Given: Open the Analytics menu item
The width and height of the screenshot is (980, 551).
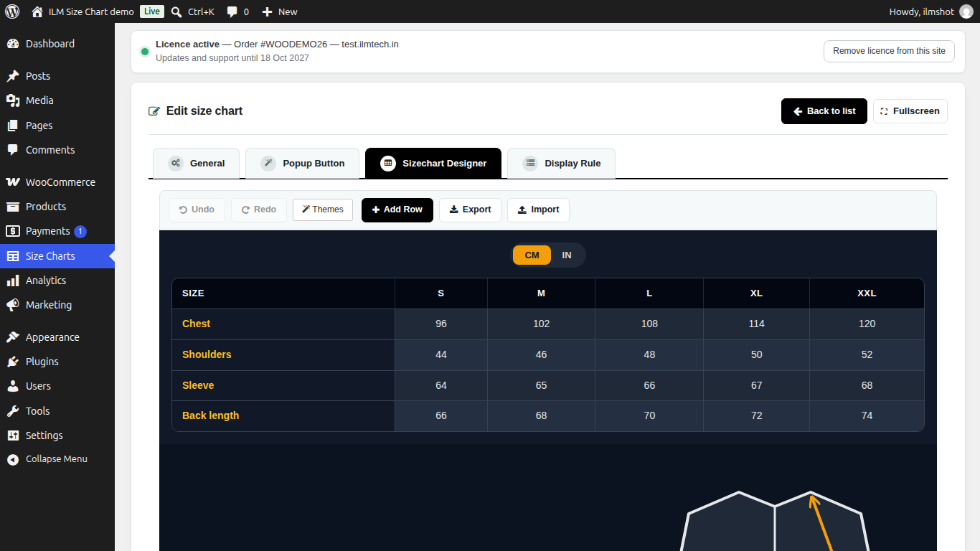Looking at the screenshot, I should tap(57, 281).
